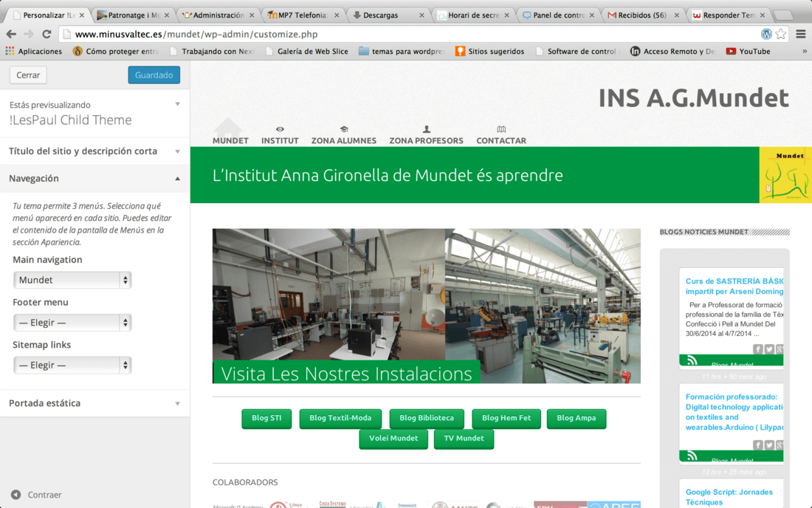Open the Formación professorado post link
Viewport: 812px width, 508px height.
[734, 412]
